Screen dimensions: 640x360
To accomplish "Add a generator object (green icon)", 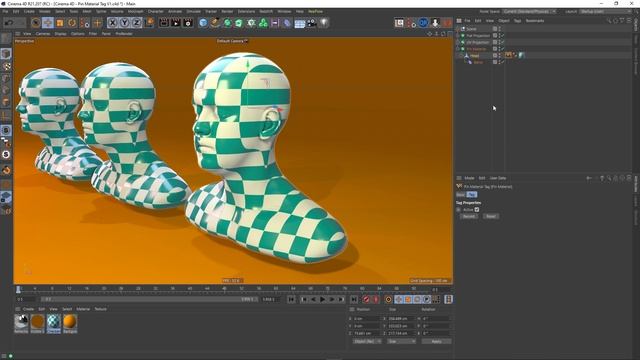I will (x=227, y=23).
